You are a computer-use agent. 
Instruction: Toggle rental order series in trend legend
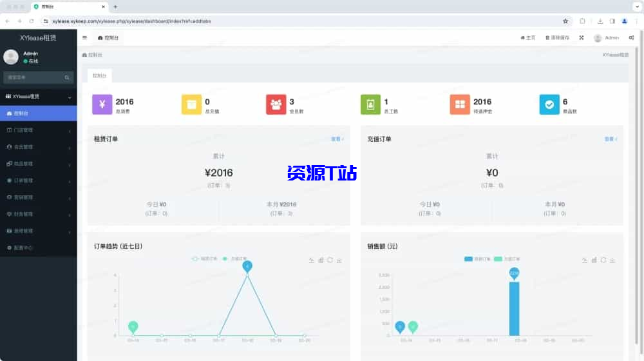pyautogui.click(x=205, y=259)
